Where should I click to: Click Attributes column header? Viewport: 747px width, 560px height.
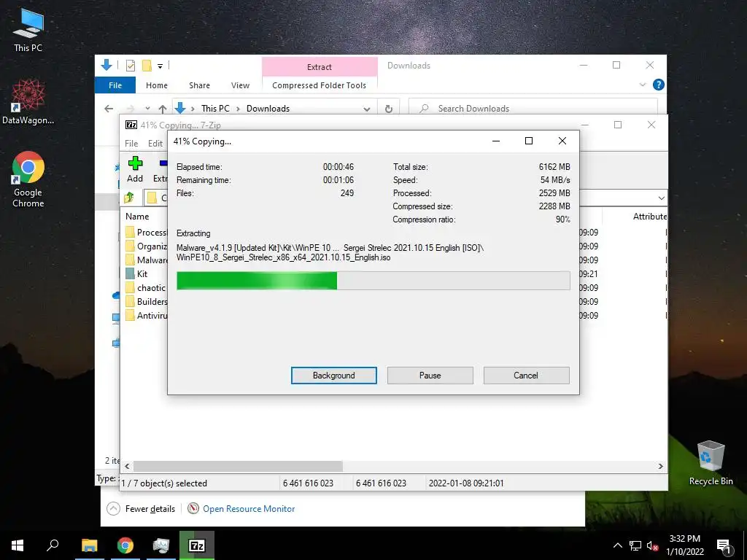(649, 216)
